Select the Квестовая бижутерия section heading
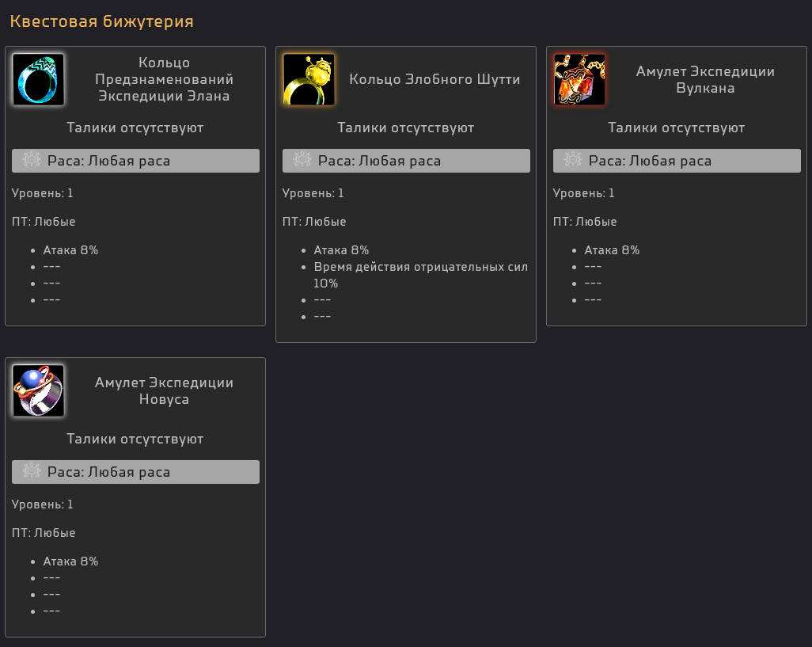This screenshot has width=812, height=647. coord(101,21)
